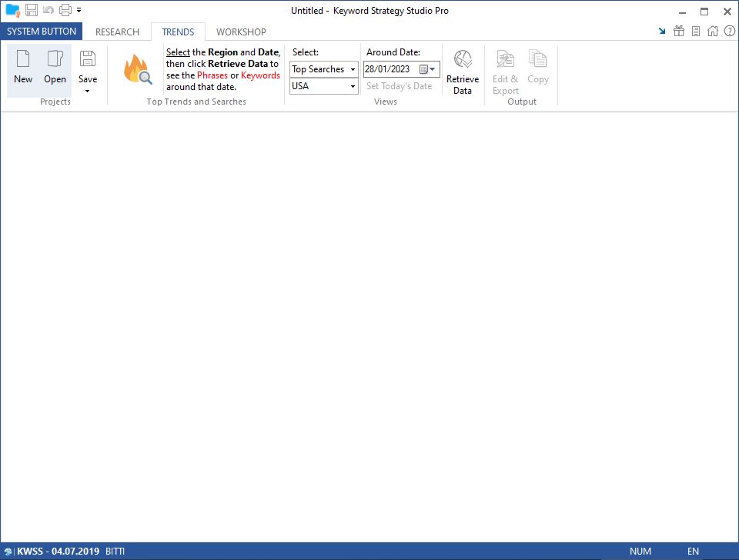The width and height of the screenshot is (739, 560).
Task: Click the Projects group label
Action: (x=55, y=102)
